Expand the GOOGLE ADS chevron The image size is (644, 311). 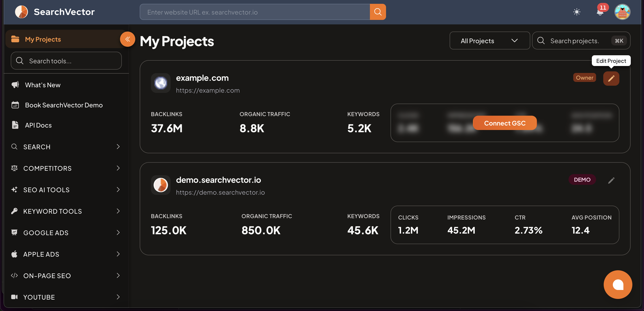pyautogui.click(x=118, y=232)
